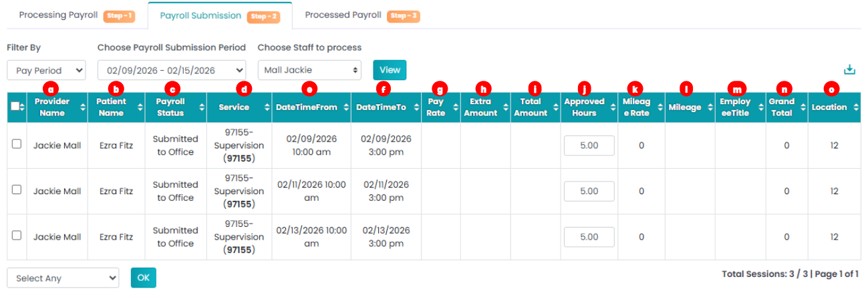Edit approved hours field for 02/11/2026 row
The image size is (868, 293).
tap(589, 192)
